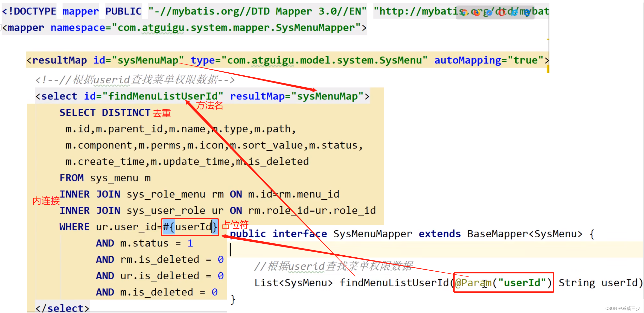644x313 pixels.
Task: Click the #{userId} placeholder
Action: [190, 227]
